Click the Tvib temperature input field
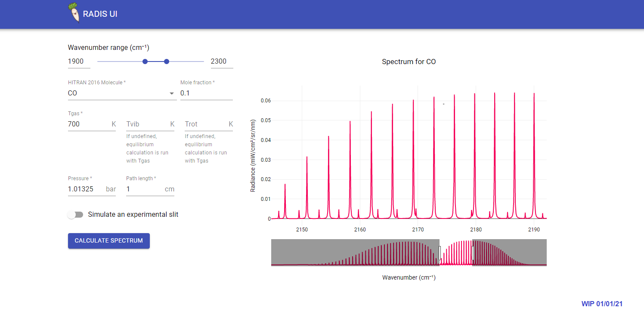644x317 pixels. pos(150,124)
